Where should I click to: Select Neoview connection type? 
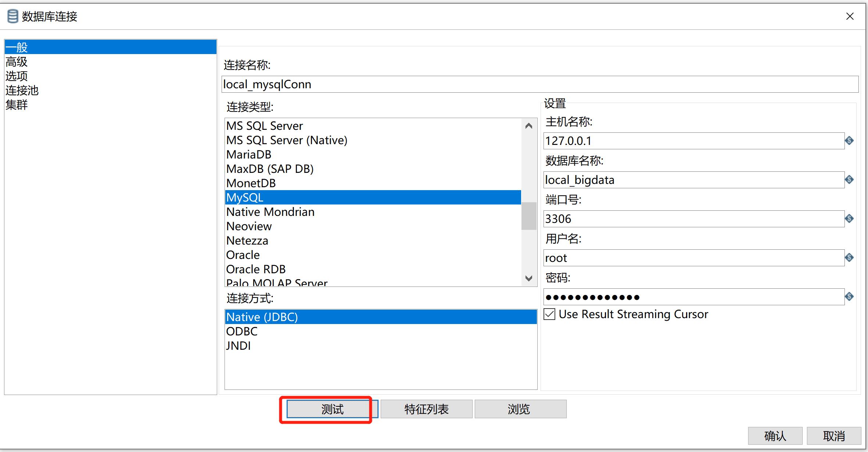373,226
